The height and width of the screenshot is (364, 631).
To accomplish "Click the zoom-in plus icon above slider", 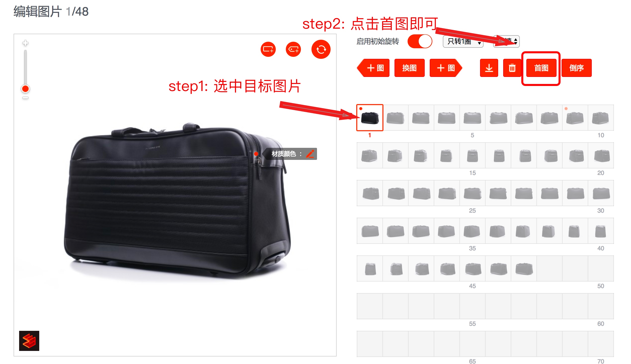I will pyautogui.click(x=25, y=43).
